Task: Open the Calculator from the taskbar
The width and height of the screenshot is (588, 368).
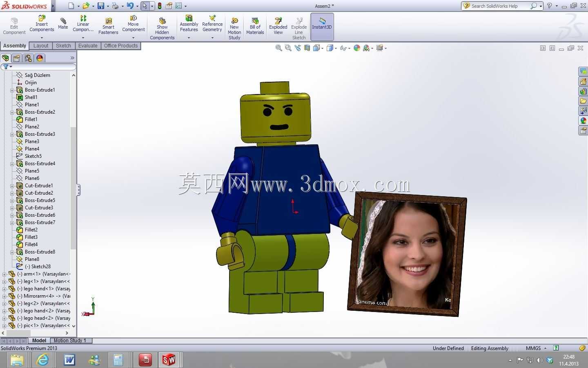Action: pyautogui.click(x=118, y=360)
